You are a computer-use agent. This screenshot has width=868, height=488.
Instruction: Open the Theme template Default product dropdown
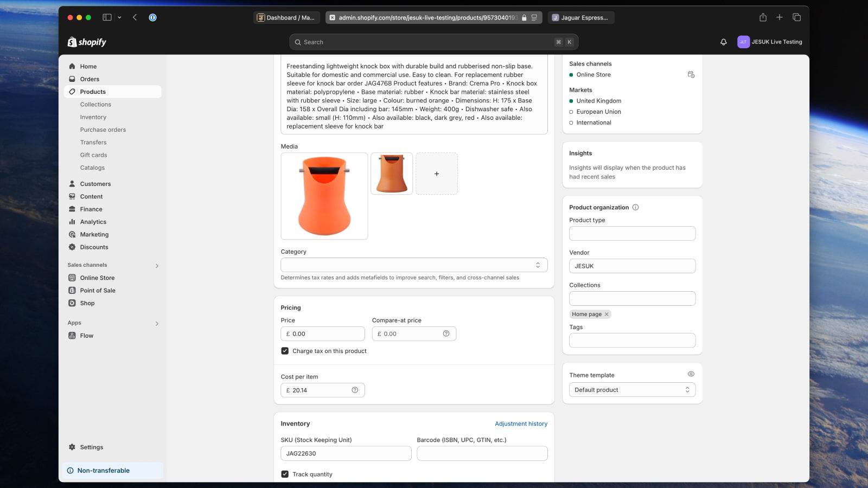tap(632, 390)
